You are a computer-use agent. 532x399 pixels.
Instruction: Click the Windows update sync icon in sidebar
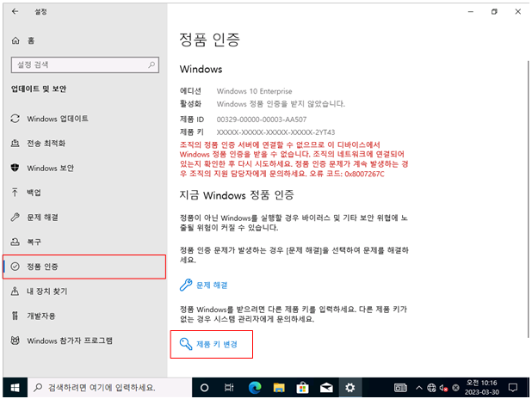point(15,119)
